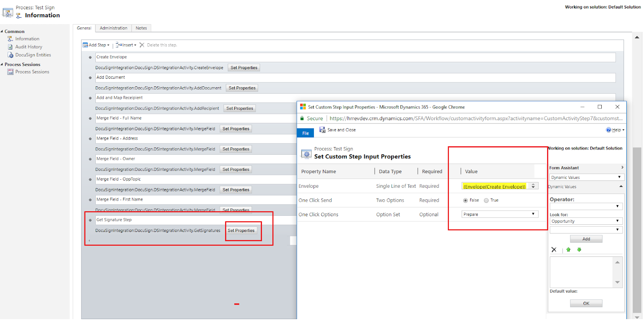Click the Add Document step name field
This screenshot has height=336, width=644.
point(355,78)
